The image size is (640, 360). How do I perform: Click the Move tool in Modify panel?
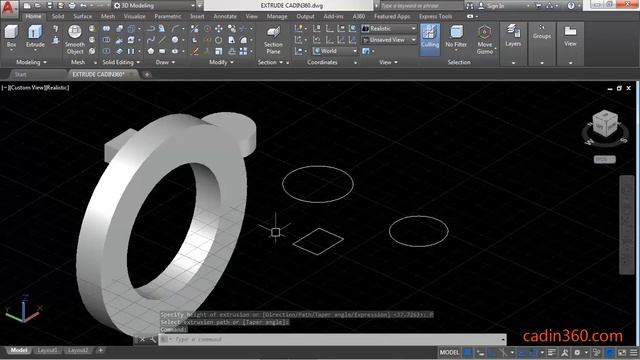point(219,29)
